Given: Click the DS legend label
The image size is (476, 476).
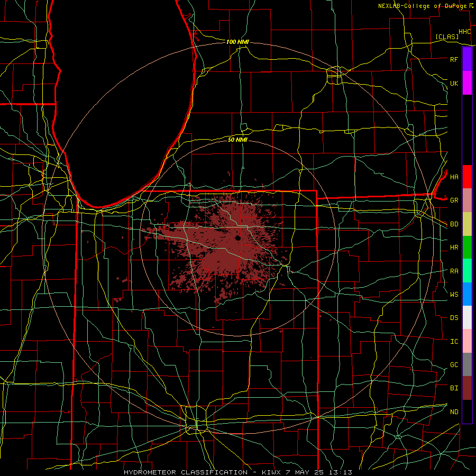Looking at the screenshot, I should tap(454, 318).
